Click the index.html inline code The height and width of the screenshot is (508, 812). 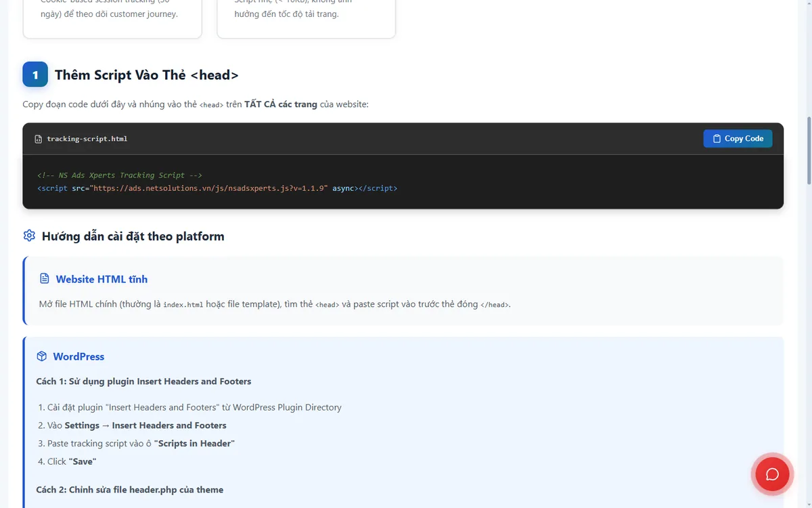click(x=183, y=305)
